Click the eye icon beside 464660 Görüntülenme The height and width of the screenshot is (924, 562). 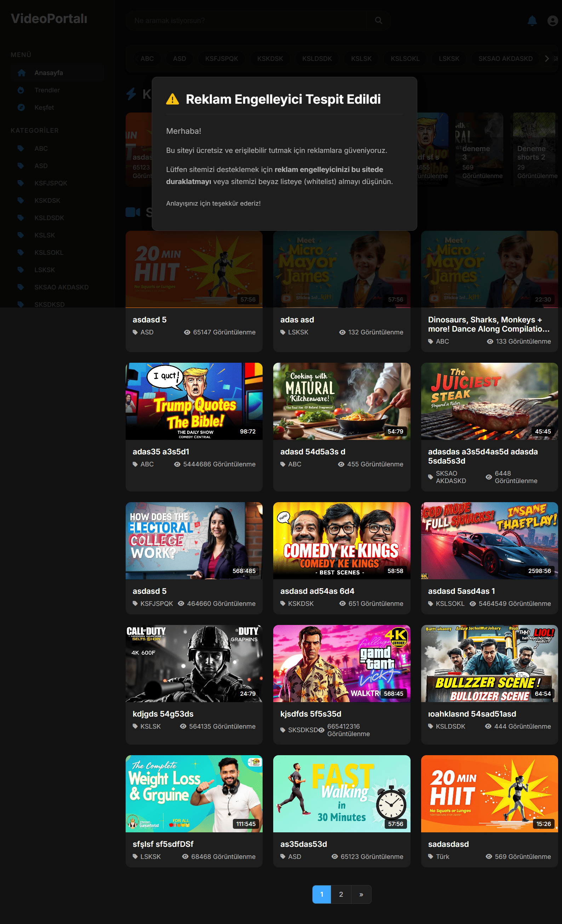[x=181, y=604]
